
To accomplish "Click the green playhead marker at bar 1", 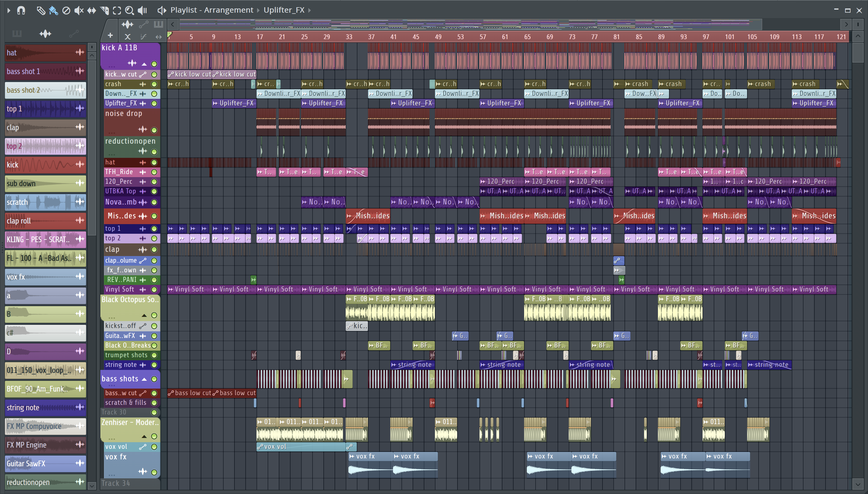I will 169,35.
